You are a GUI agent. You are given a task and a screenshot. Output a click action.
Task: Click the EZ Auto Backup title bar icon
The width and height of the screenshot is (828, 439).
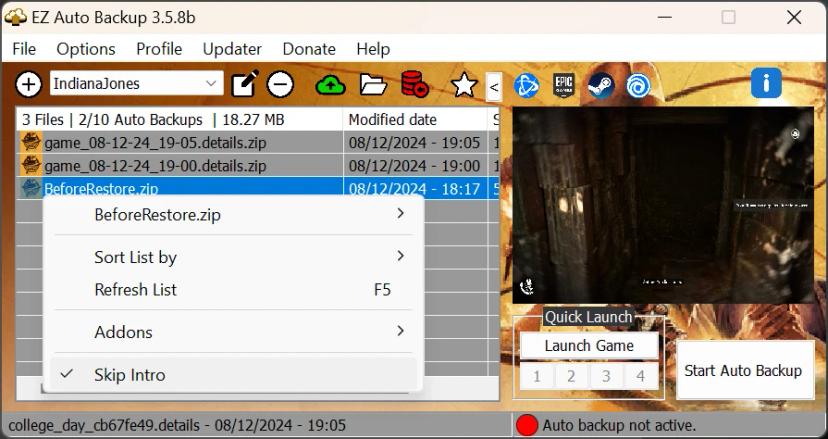pyautogui.click(x=16, y=17)
